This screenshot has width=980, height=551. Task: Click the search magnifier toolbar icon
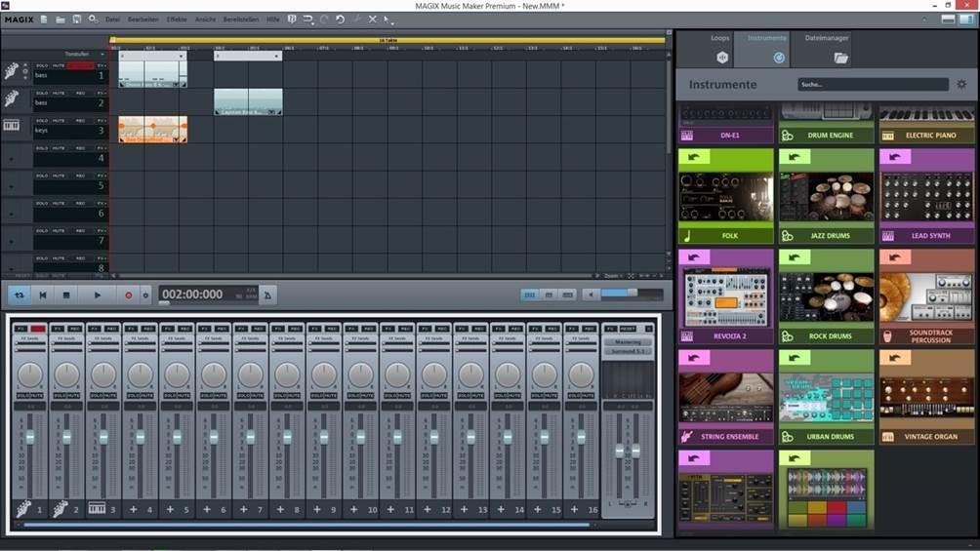[x=93, y=20]
